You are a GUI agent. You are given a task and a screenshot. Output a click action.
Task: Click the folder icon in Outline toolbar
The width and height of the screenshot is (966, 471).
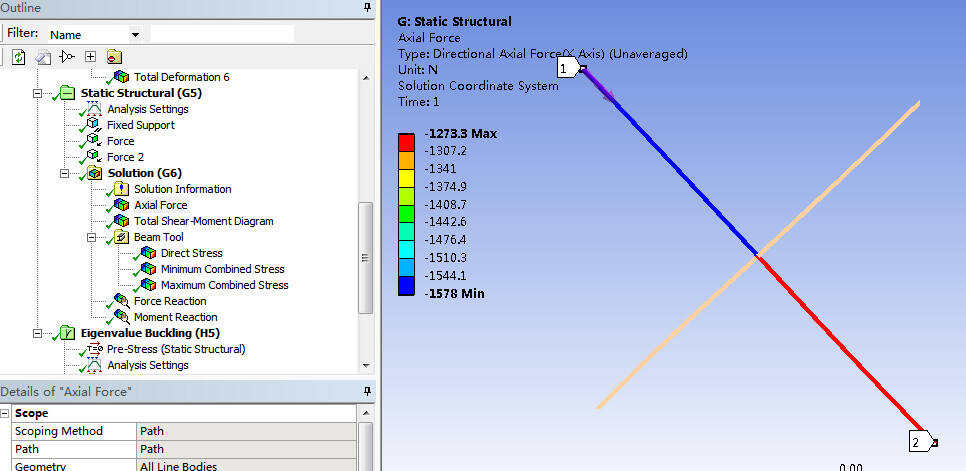pos(114,57)
